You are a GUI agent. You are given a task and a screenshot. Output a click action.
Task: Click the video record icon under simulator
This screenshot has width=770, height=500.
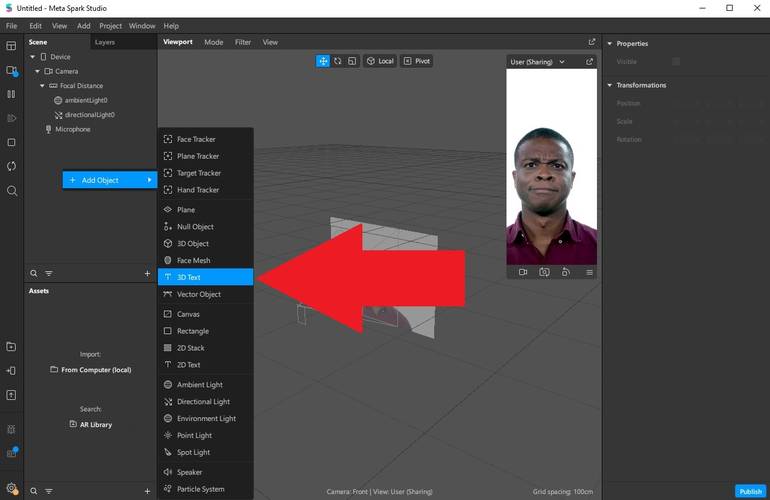523,272
